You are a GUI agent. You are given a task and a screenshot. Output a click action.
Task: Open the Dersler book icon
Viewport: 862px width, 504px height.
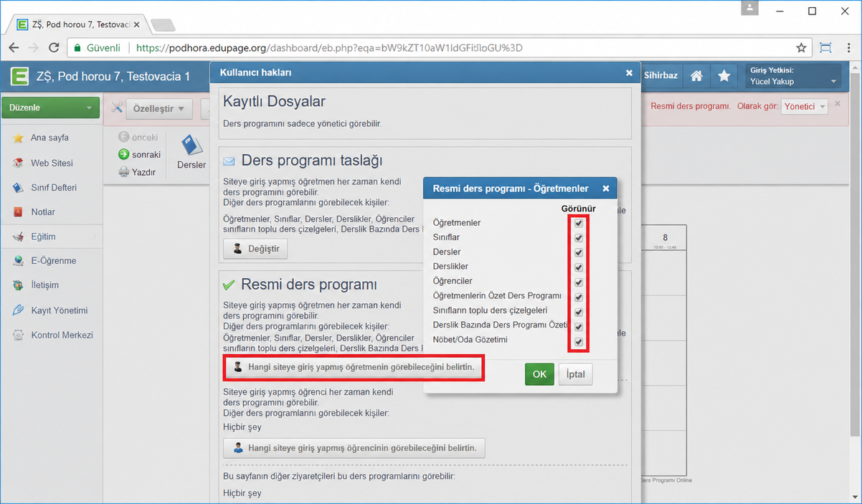point(191,146)
